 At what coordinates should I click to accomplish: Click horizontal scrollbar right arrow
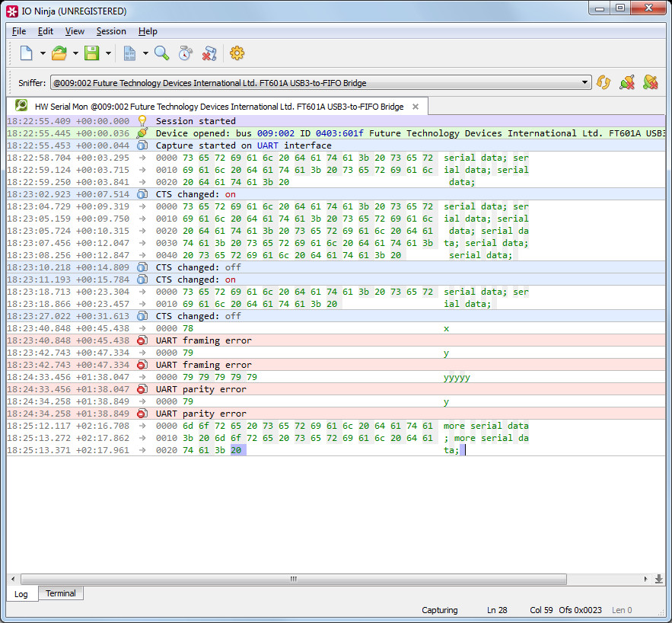click(645, 580)
